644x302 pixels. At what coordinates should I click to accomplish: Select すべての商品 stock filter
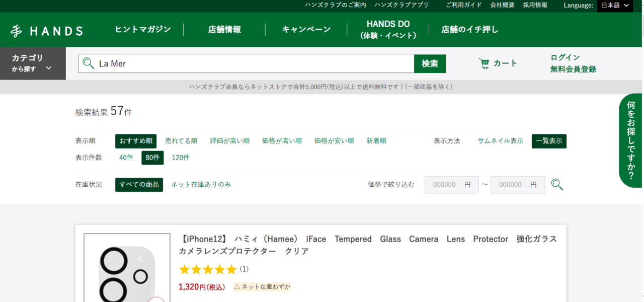pos(139,185)
